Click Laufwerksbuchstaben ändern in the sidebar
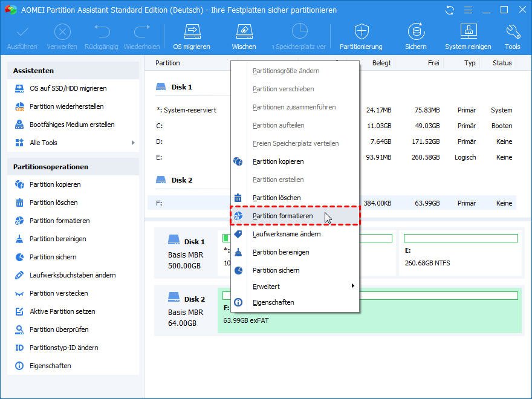532x399 pixels. pos(73,275)
